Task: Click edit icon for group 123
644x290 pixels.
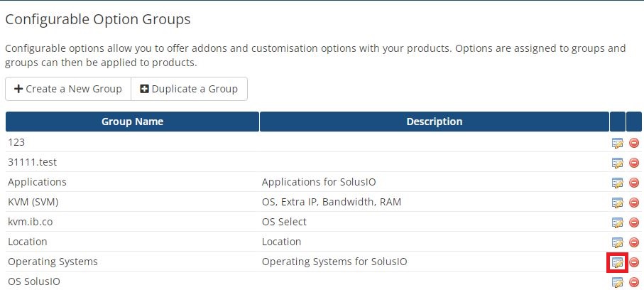Action: pyautogui.click(x=618, y=143)
